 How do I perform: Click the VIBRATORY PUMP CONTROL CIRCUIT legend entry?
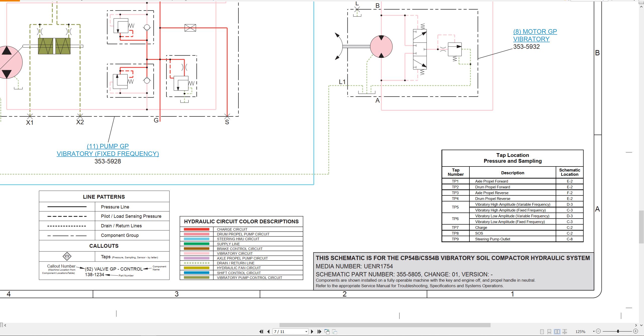point(250,278)
